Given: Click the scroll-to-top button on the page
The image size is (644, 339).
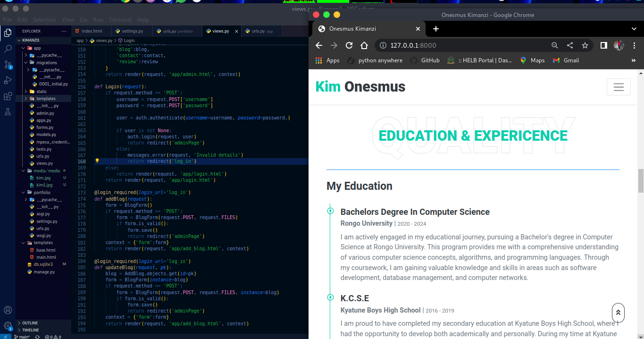Looking at the screenshot, I should pos(618,313).
